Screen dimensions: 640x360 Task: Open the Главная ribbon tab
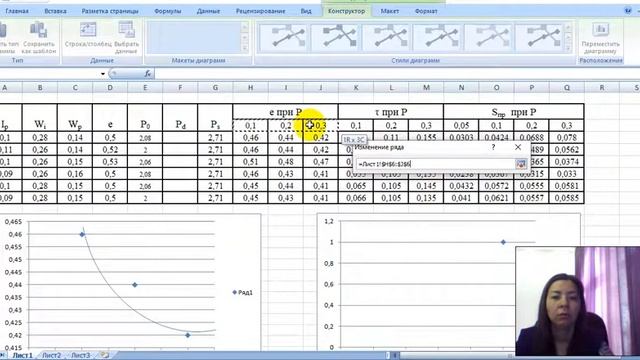click(x=17, y=11)
